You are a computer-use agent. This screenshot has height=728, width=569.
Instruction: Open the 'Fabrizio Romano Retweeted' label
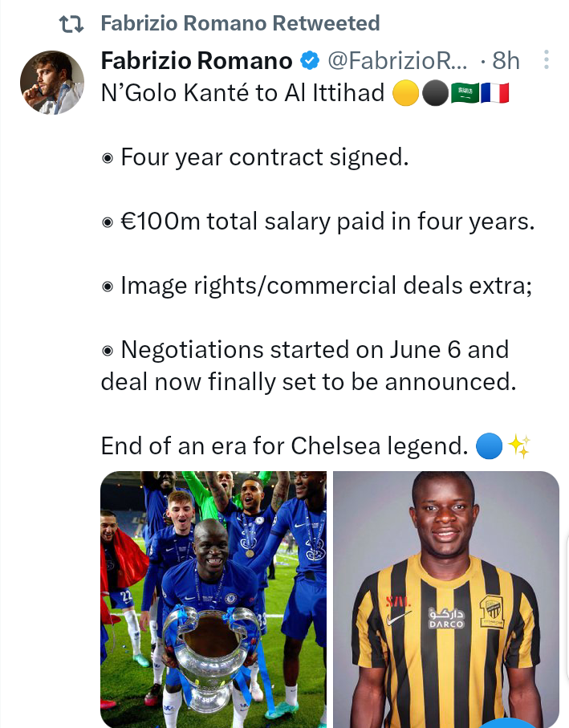click(240, 24)
